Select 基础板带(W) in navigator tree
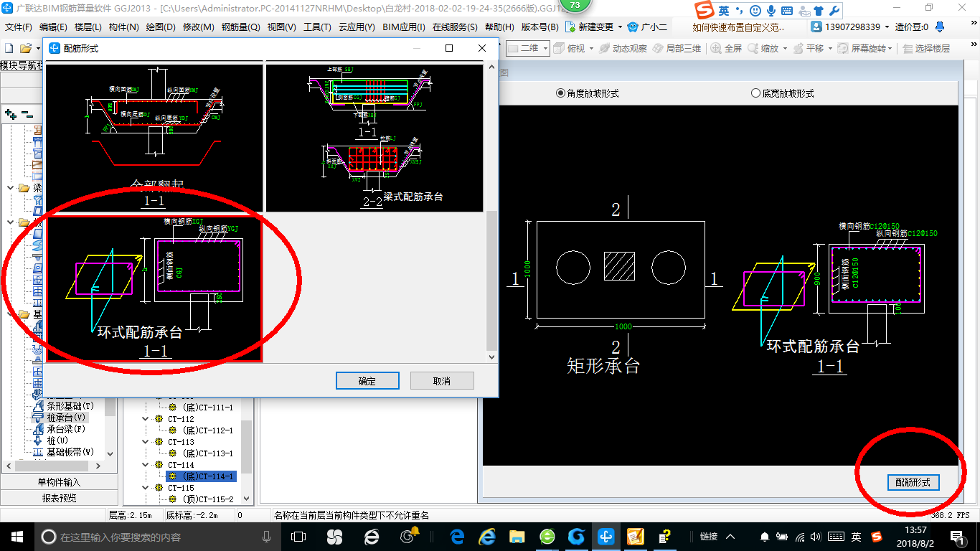 tap(70, 452)
